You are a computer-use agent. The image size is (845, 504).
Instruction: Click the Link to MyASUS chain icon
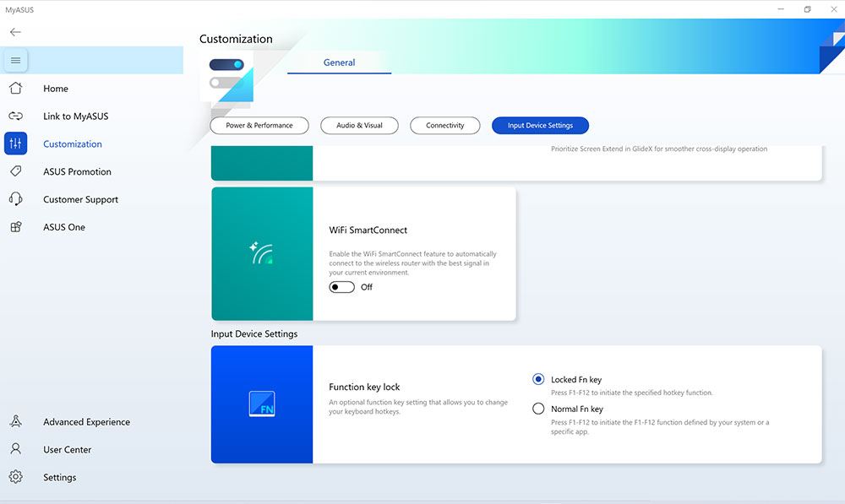pos(15,116)
